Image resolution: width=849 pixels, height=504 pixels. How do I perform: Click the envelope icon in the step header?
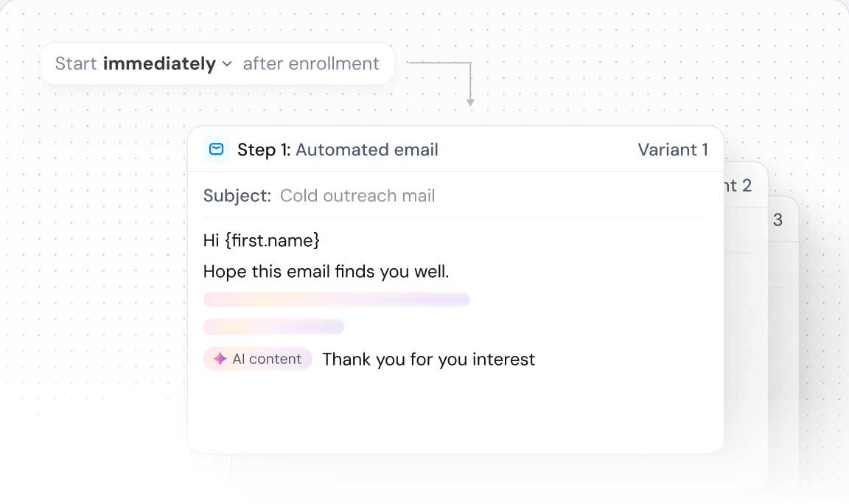tap(216, 149)
